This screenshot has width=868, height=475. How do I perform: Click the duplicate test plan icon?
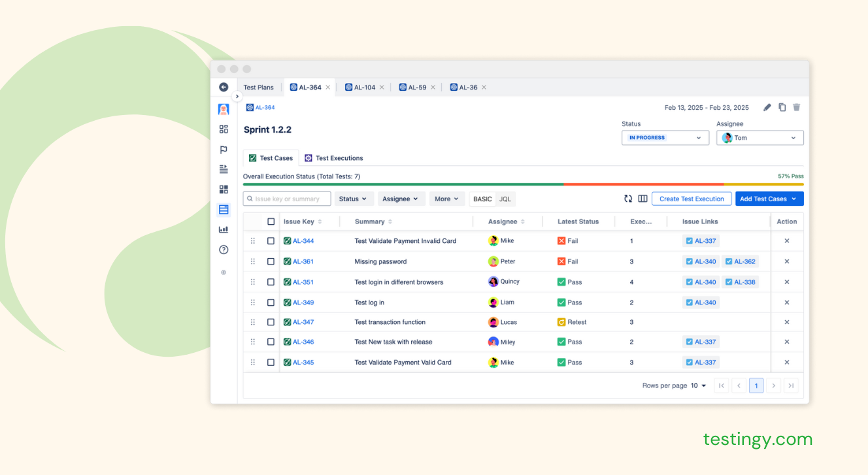pos(782,108)
